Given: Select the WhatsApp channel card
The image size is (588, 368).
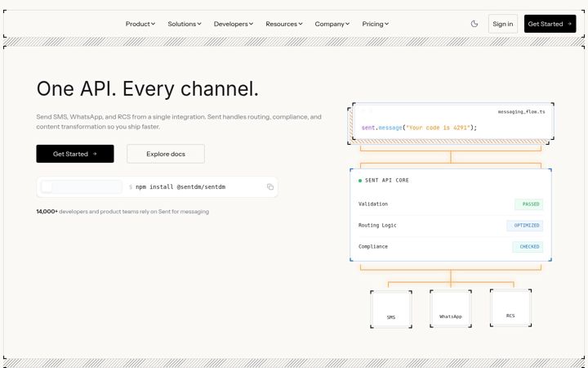Looking at the screenshot, I should (x=451, y=308).
